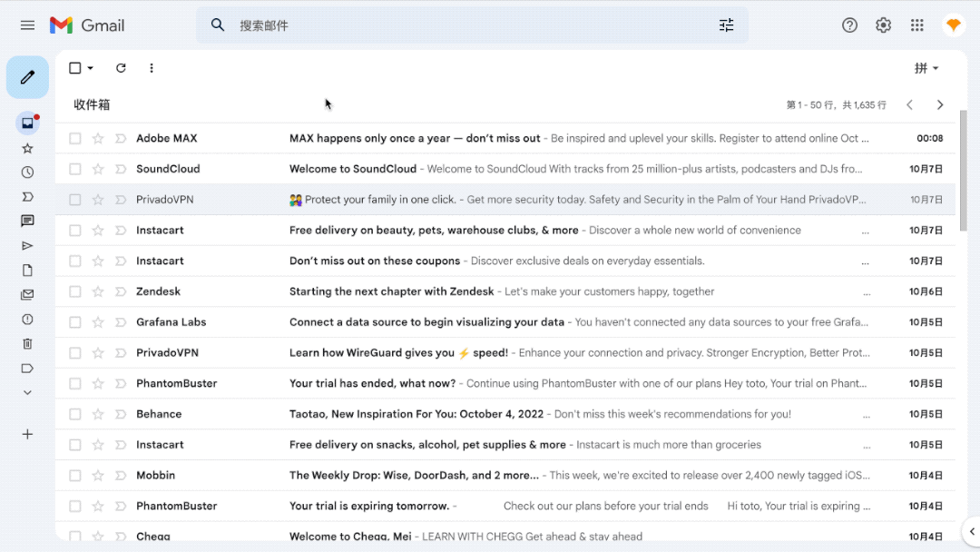Open PrivadoVPN Protect your family email

(505, 200)
